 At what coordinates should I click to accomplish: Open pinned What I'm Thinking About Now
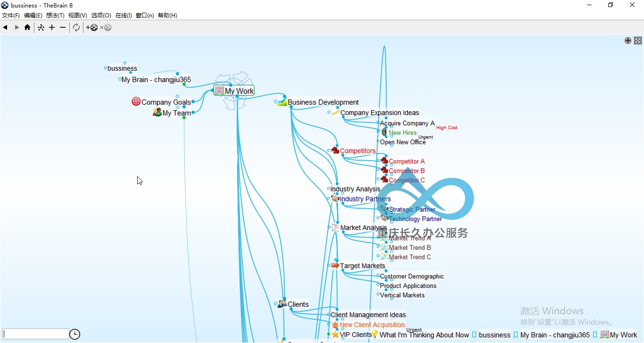point(424,335)
